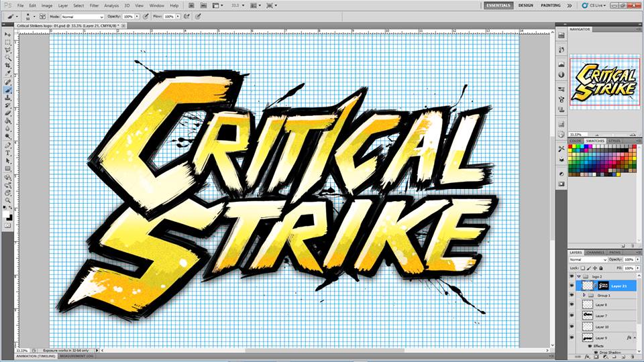Screen dimensions: 644x362
Task: Select the Magic Wand tool
Action: coord(8,58)
